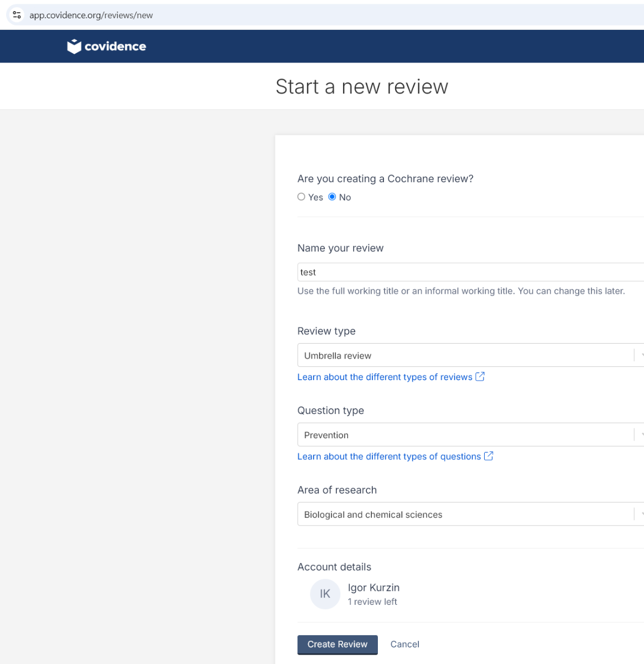Screen dimensions: 644x664
Task: Select Yes for Cochrane review
Action: [x=302, y=197]
